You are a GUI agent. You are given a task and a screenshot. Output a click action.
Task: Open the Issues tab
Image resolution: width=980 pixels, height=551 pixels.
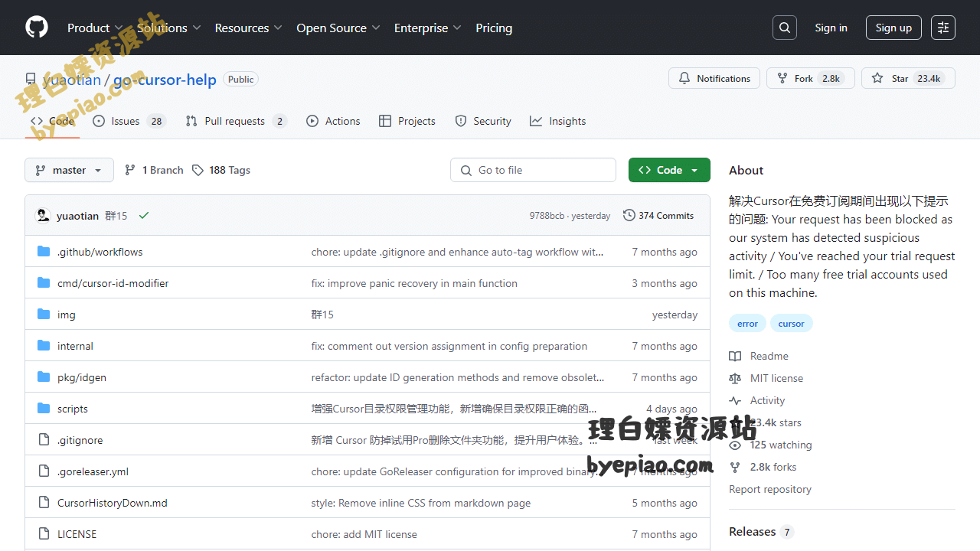[129, 121]
